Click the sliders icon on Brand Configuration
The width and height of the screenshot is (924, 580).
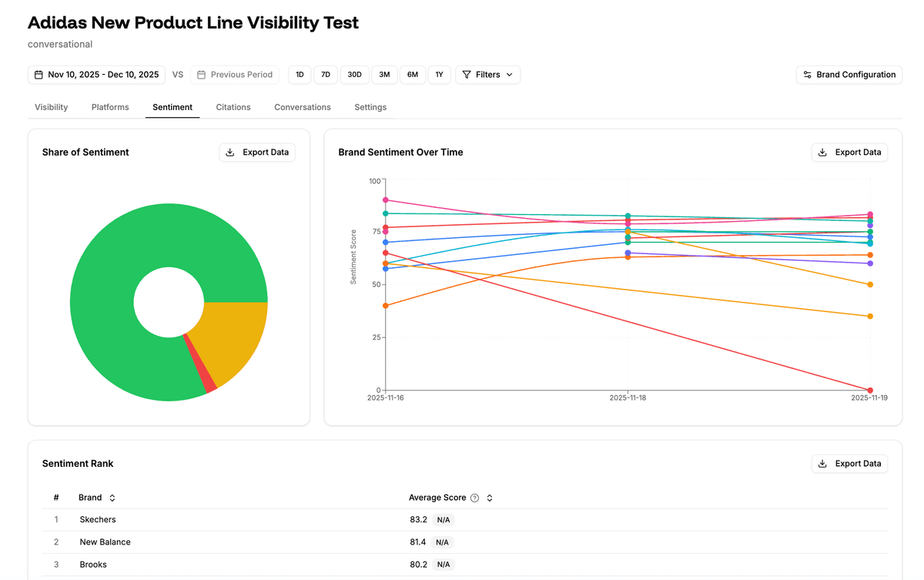[806, 74]
